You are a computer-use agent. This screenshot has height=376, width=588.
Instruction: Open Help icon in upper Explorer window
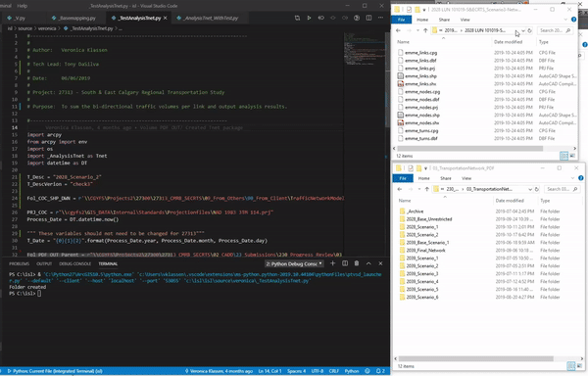point(573,20)
